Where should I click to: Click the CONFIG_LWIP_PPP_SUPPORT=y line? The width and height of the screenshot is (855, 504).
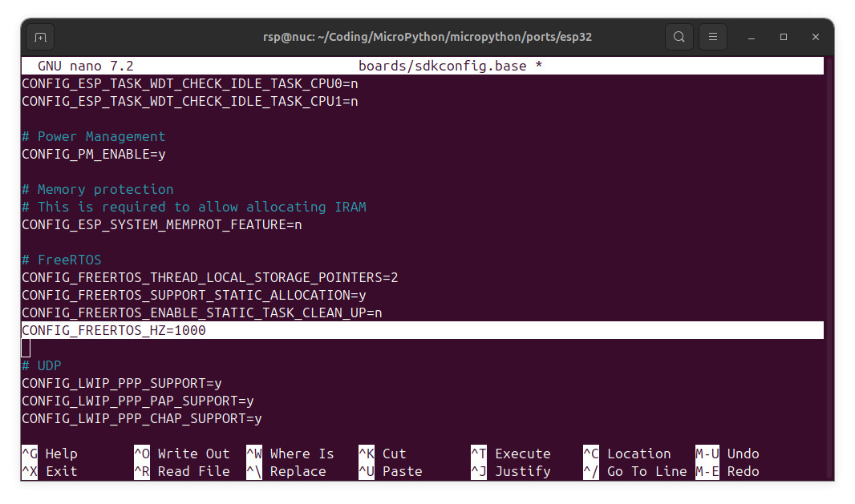[122, 383]
